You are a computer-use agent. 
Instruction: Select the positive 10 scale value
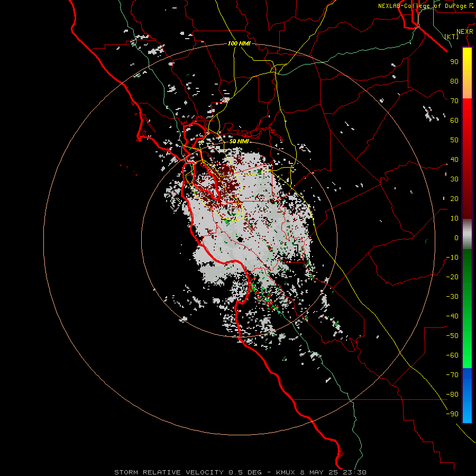point(454,218)
